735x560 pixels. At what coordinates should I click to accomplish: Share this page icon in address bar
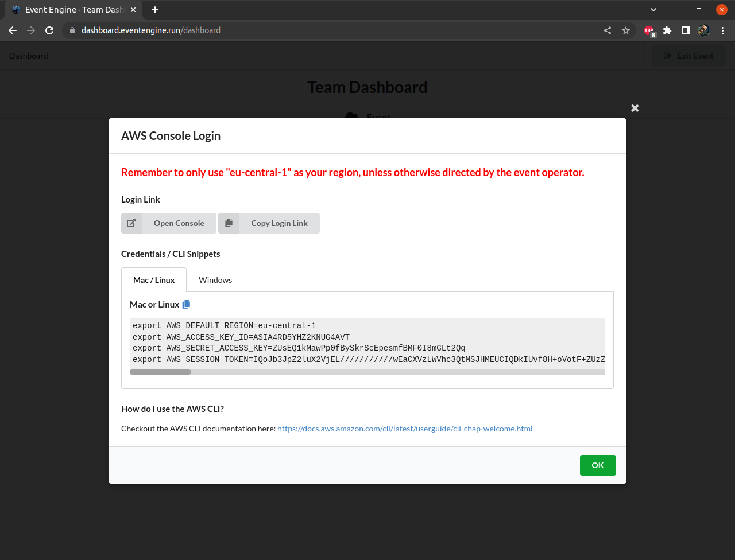[608, 30]
